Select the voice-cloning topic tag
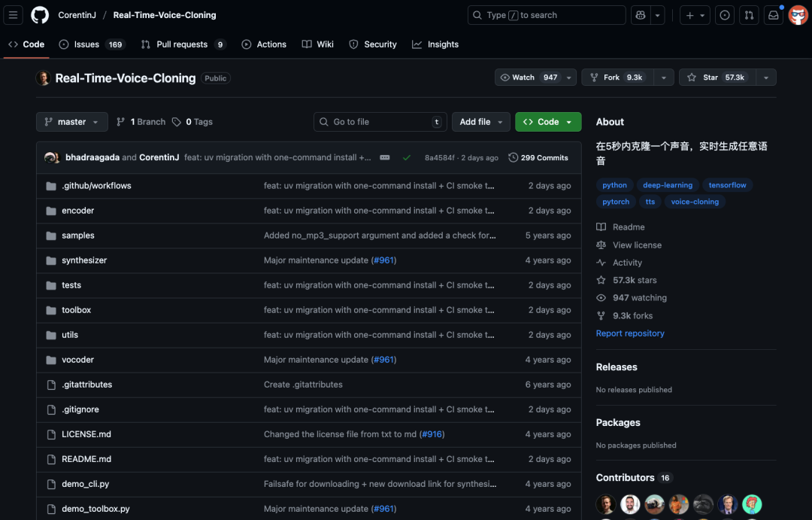This screenshot has height=520, width=812. (695, 202)
